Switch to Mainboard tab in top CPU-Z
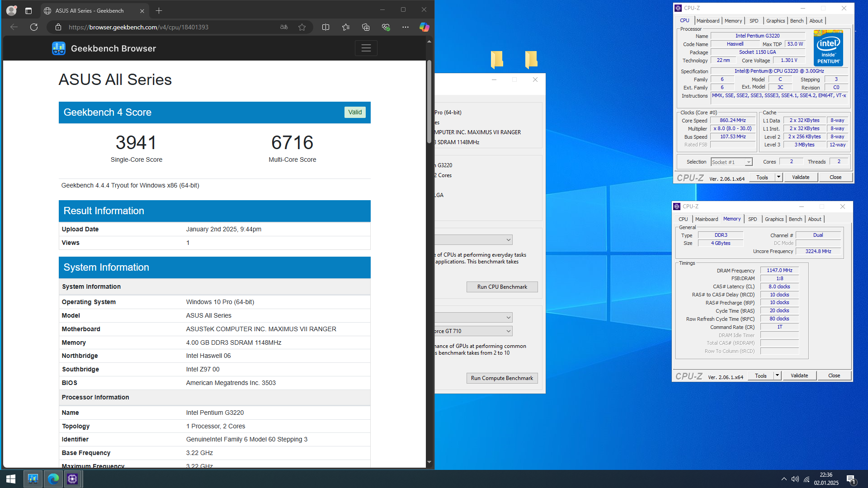Image resolution: width=868 pixels, height=488 pixels. click(708, 21)
